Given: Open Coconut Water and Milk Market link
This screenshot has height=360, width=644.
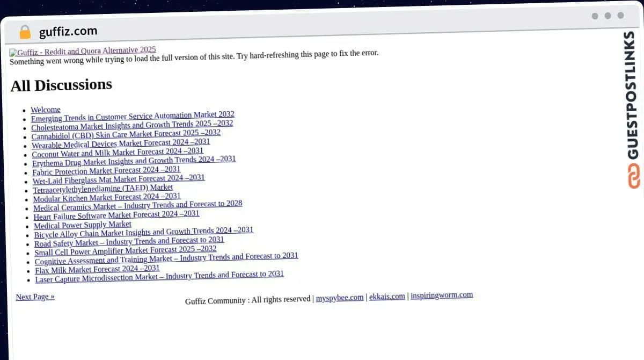Looking at the screenshot, I should pyautogui.click(x=118, y=153).
